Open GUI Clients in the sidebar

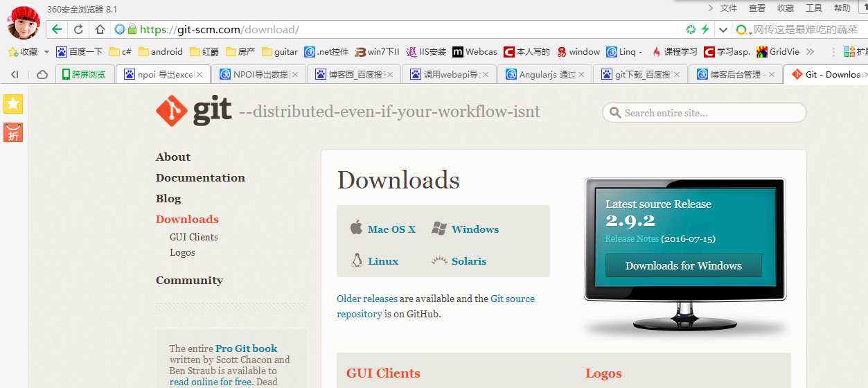pyautogui.click(x=194, y=237)
